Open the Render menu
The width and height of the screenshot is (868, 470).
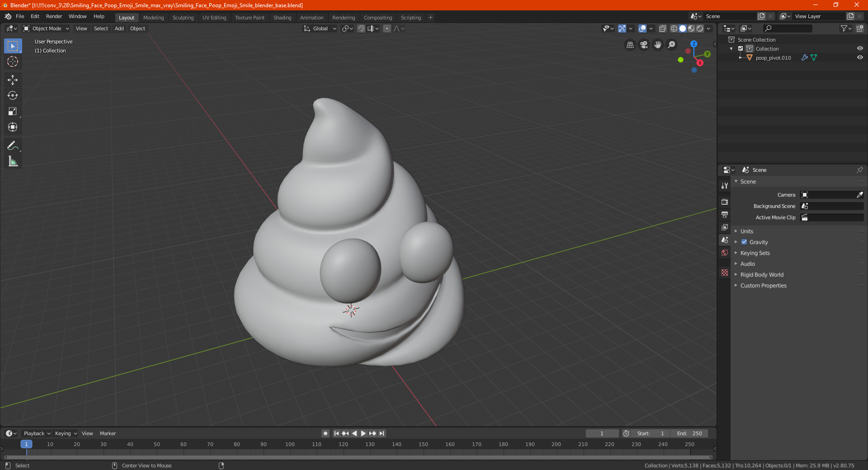tap(54, 16)
